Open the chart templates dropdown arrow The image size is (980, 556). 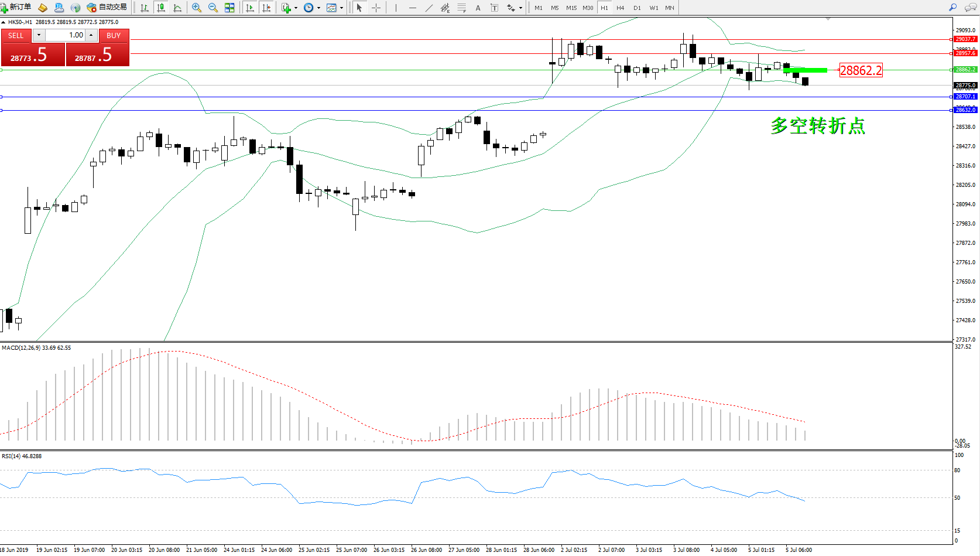point(341,8)
